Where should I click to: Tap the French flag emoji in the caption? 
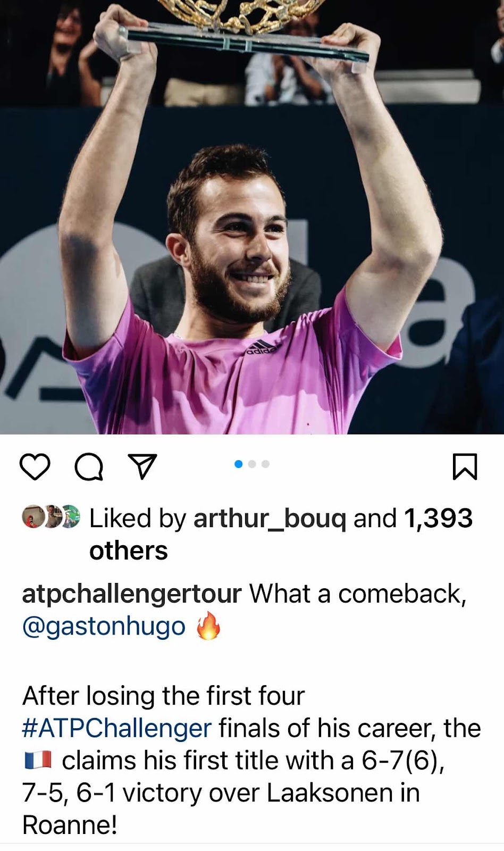(38, 760)
